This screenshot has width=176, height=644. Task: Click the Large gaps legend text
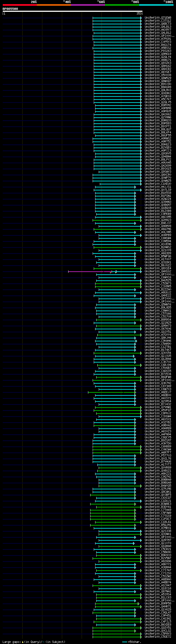[x=34, y=642]
